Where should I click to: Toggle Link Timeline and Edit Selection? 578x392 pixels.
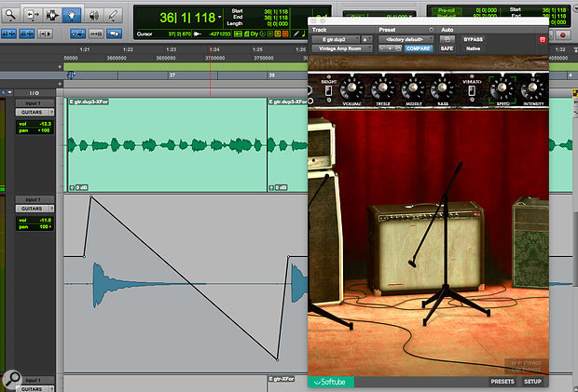point(77,34)
